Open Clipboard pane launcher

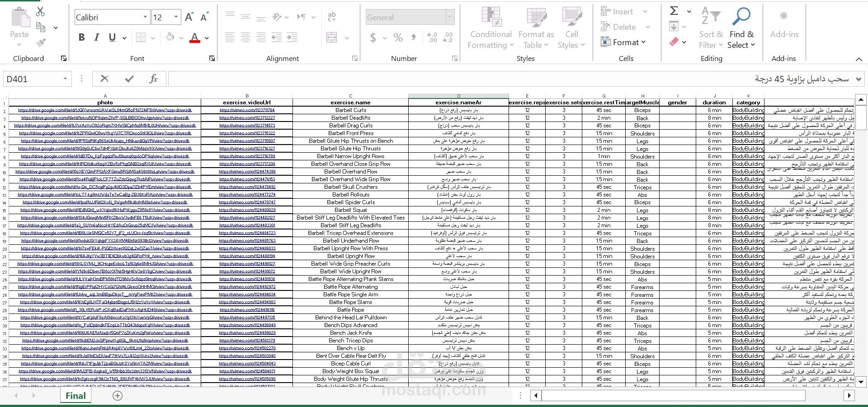pos(64,59)
